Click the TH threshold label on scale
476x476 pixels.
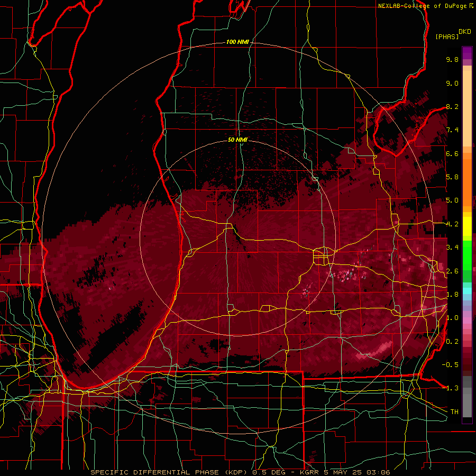point(454,412)
